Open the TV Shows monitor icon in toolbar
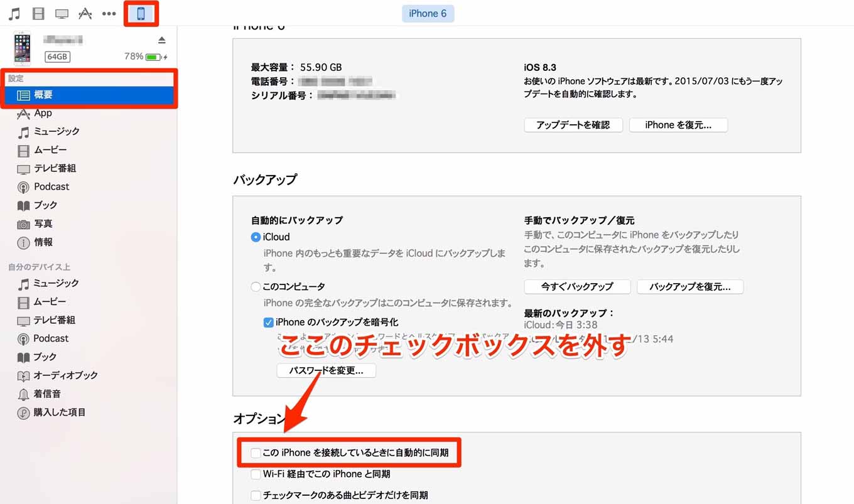This screenshot has width=854, height=504. pyautogui.click(x=62, y=13)
